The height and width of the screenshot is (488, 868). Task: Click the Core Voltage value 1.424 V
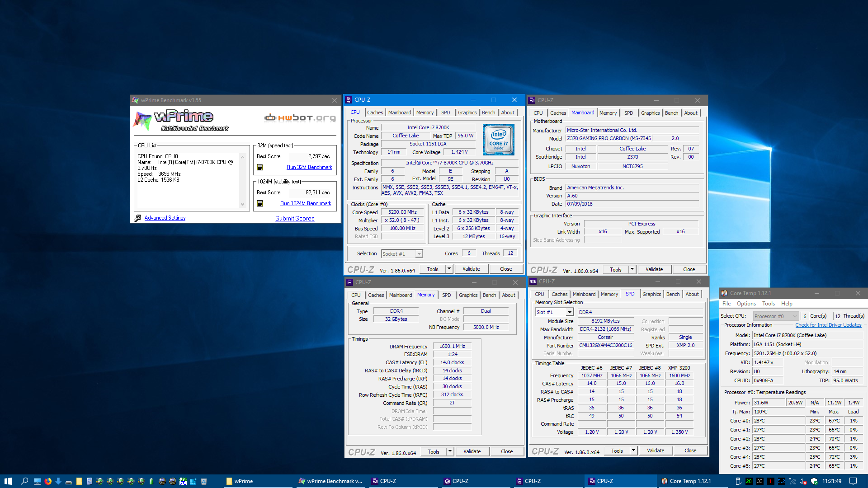tap(459, 152)
